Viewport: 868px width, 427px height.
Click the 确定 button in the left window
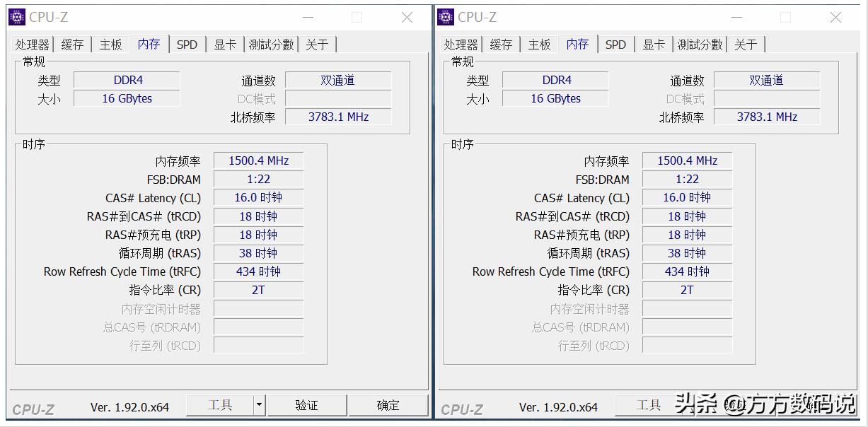pyautogui.click(x=388, y=406)
